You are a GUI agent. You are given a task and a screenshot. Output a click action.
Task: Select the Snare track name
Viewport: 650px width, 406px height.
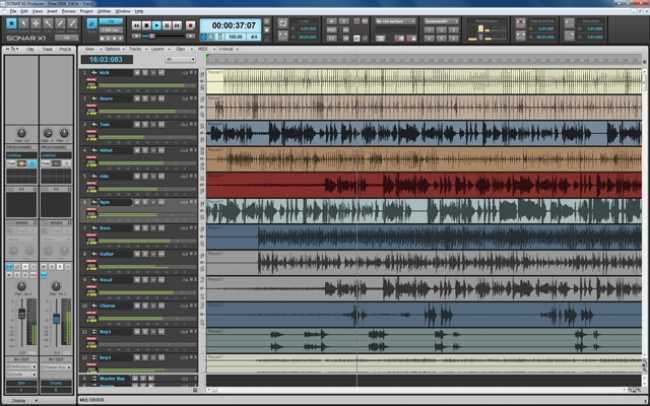tap(106, 99)
